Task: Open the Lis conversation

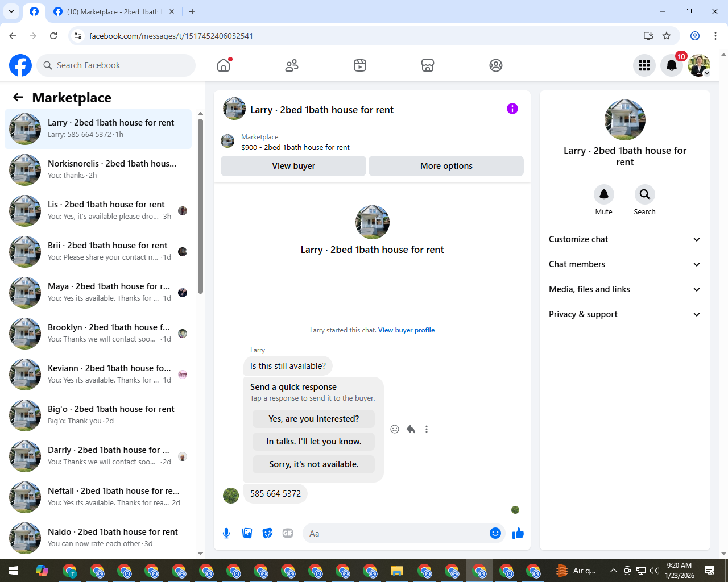Action: point(98,211)
